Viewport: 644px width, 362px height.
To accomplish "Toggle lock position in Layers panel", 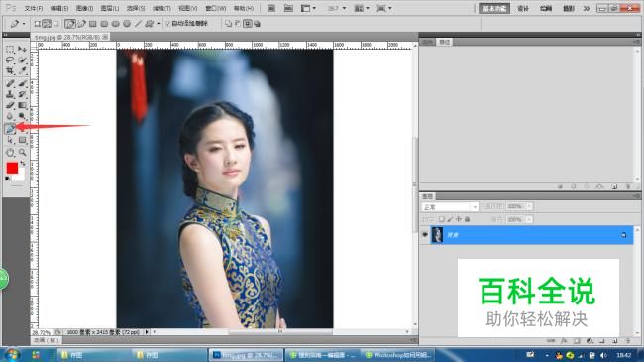I will pos(459,219).
